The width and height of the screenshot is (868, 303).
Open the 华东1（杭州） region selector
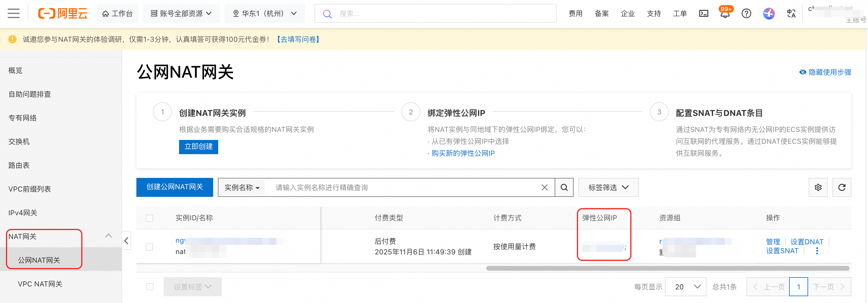click(265, 13)
